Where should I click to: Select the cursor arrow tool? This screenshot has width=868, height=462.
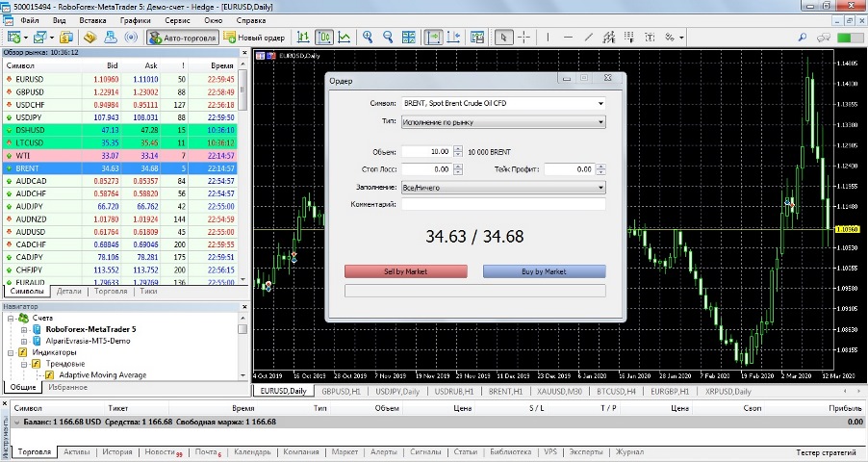[503, 38]
